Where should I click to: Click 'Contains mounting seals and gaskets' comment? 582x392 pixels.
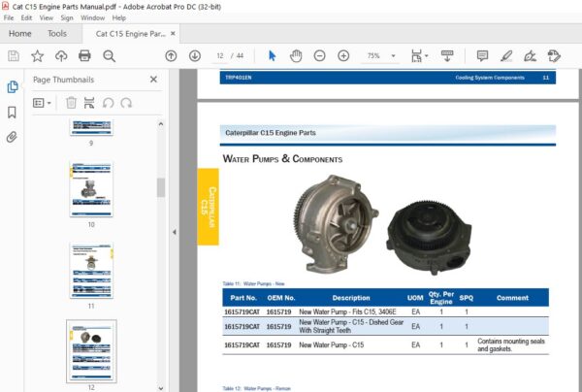click(511, 344)
